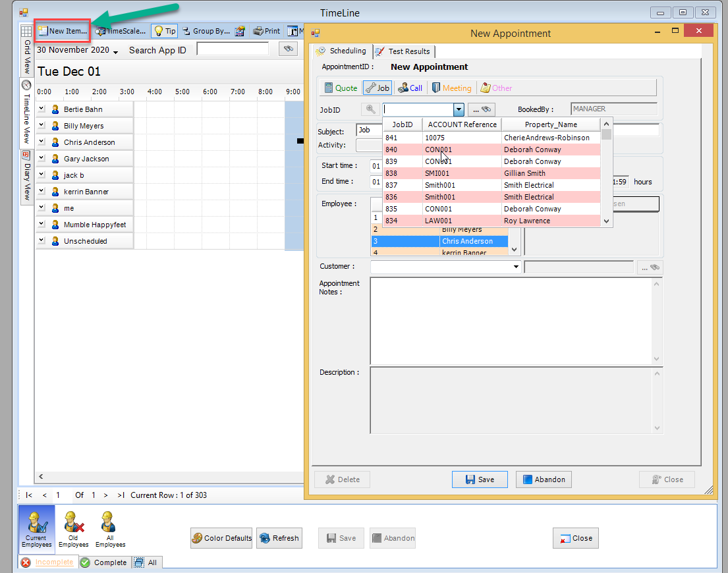Go to last record navigation arrow
The image size is (728, 573).
point(121,495)
